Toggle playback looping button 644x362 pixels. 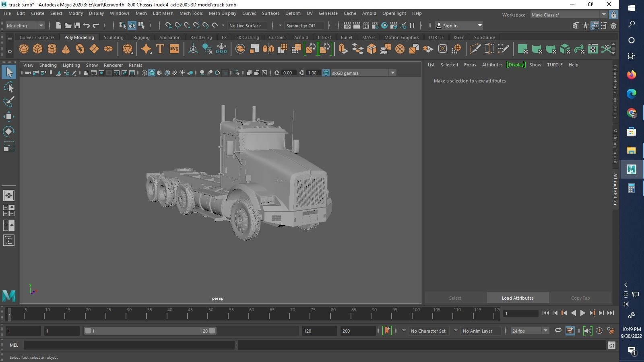point(558,331)
